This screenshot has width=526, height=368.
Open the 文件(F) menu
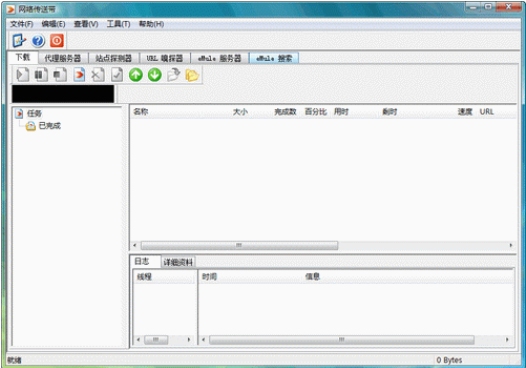21,24
